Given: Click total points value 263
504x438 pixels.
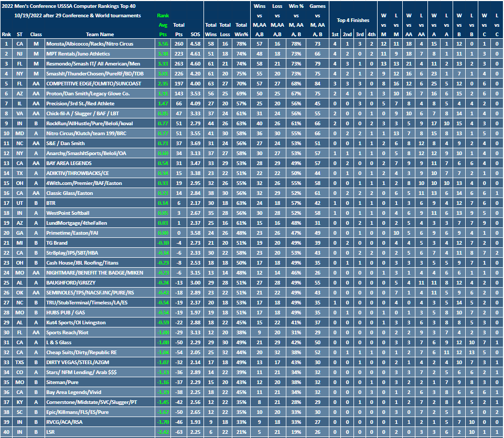Looking at the screenshot, I should [x=179, y=63].
